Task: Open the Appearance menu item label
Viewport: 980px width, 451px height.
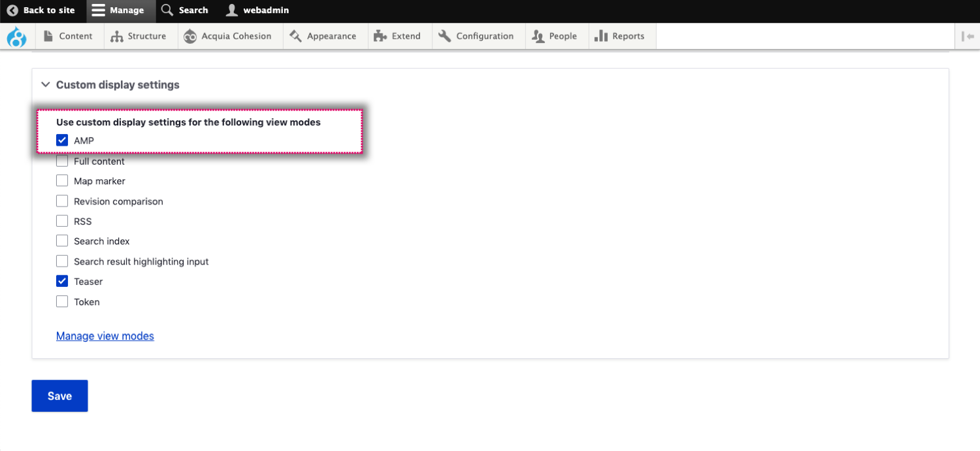Action: 332,37
